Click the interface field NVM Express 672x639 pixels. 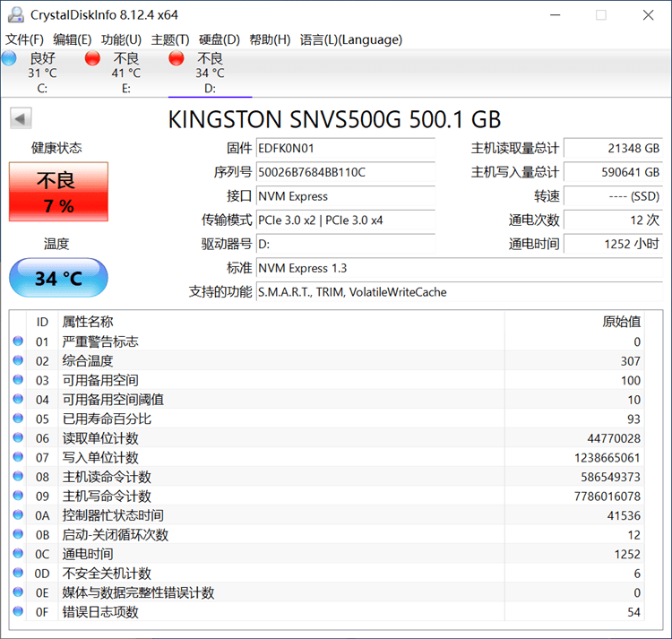346,196
